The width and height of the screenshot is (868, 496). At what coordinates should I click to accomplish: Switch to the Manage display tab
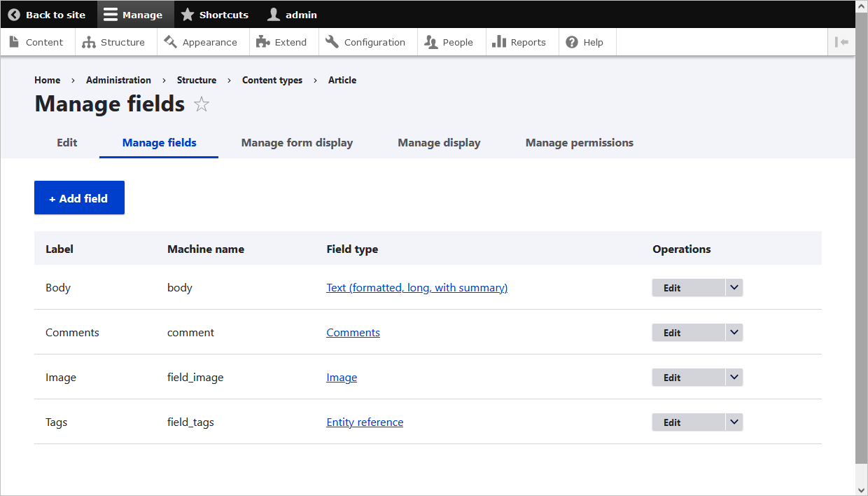tap(439, 142)
